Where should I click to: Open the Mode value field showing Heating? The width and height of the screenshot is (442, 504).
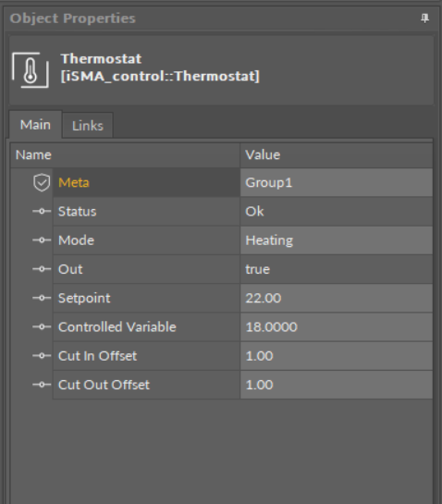[x=337, y=240]
